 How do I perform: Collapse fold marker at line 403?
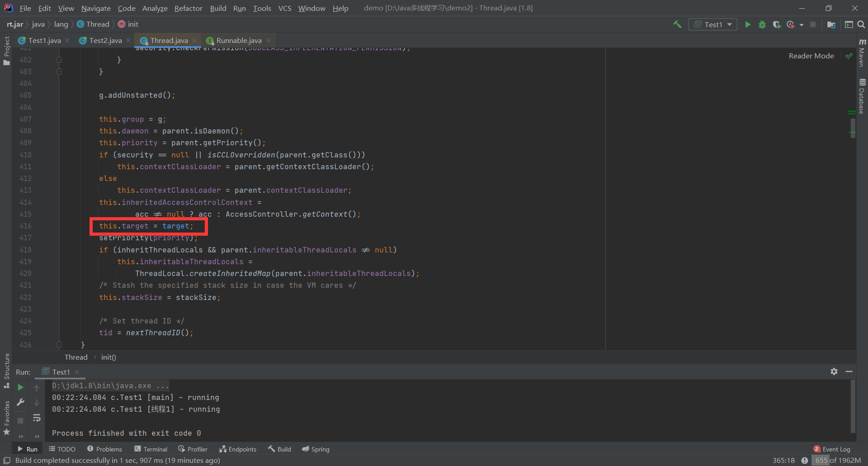(59, 71)
